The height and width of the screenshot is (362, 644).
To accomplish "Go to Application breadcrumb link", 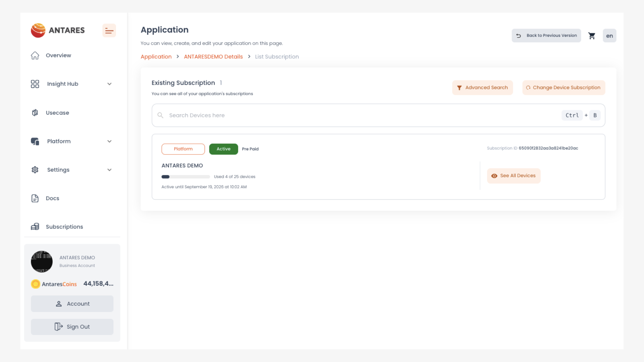I will pos(156,57).
